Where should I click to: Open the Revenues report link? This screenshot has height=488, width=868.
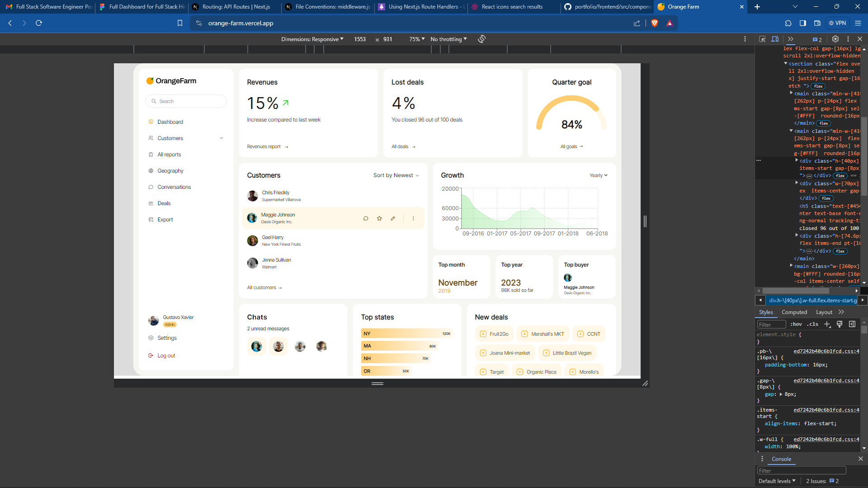click(268, 147)
